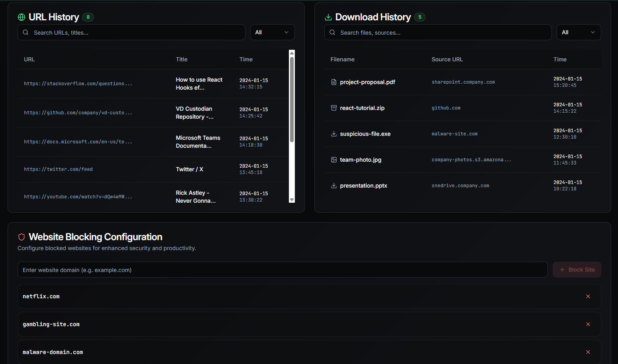Click the shield icon beside Website Blocking Configuration
618x364 pixels.
(22, 237)
